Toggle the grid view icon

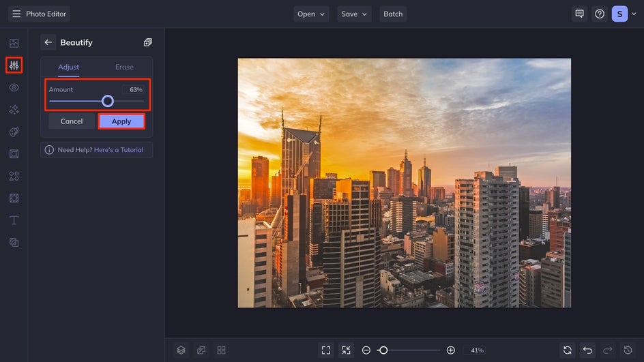(221, 350)
